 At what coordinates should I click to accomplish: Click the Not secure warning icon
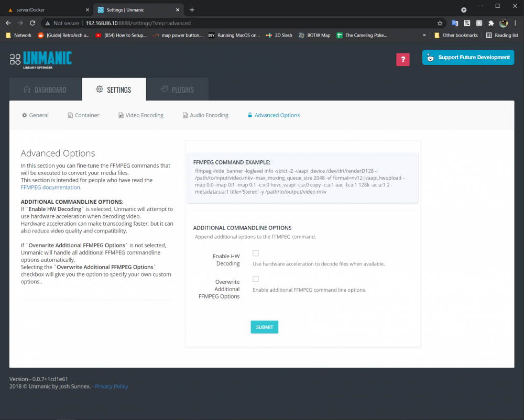pos(48,23)
